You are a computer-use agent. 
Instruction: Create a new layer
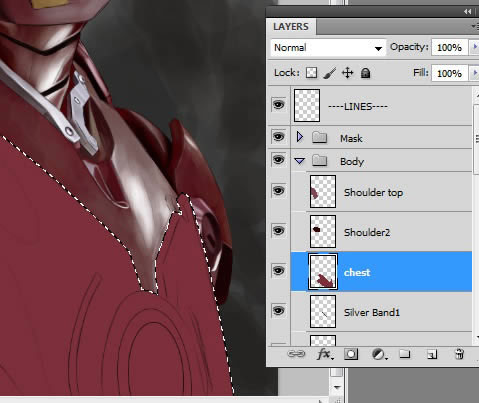(432, 354)
